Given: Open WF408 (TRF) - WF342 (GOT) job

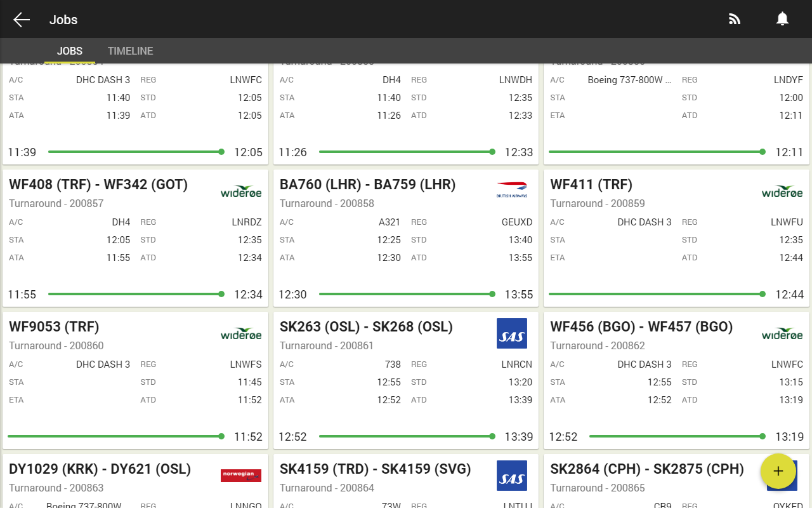Looking at the screenshot, I should (x=98, y=185).
